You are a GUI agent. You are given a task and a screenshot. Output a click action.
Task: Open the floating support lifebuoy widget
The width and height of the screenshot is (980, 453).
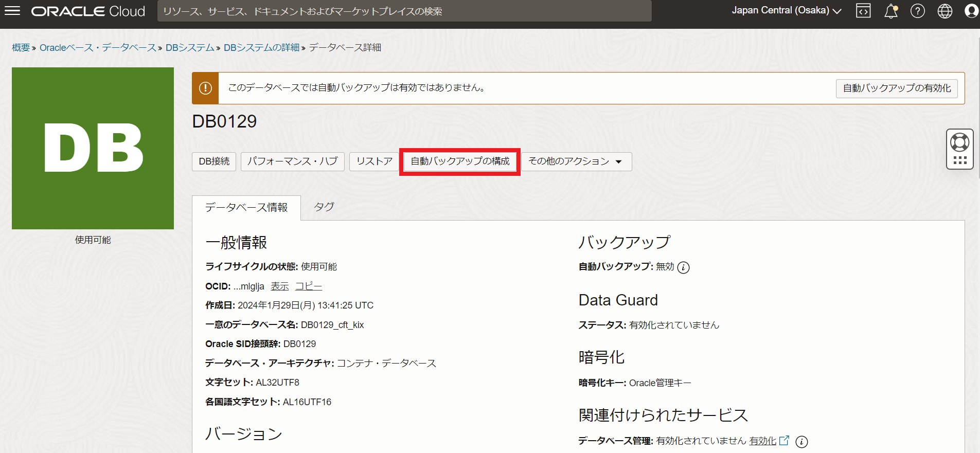(959, 143)
